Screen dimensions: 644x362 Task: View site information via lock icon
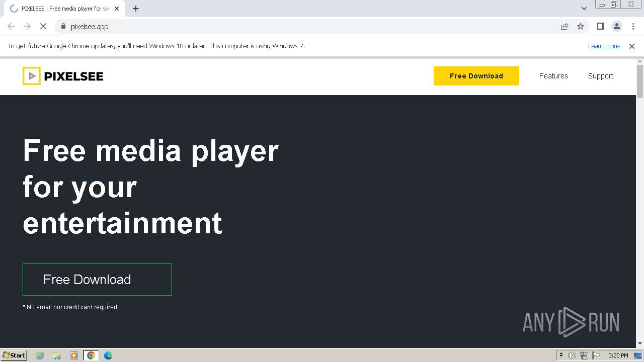(x=63, y=27)
